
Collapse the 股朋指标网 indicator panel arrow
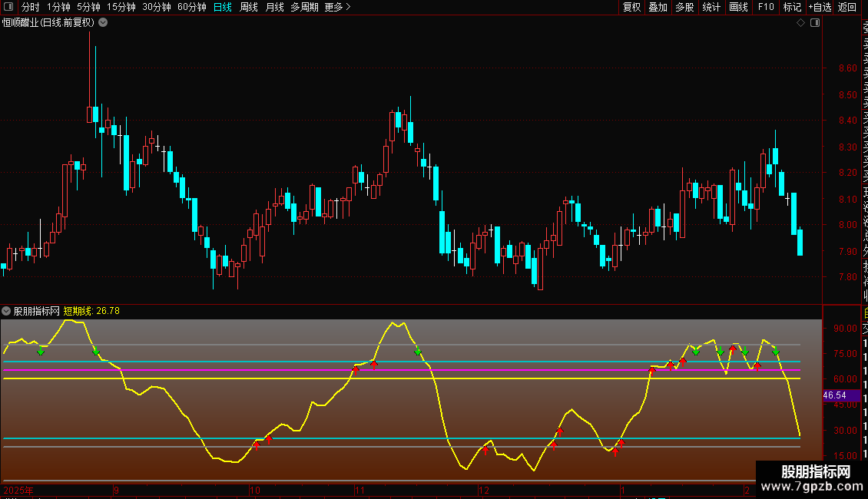point(6,311)
